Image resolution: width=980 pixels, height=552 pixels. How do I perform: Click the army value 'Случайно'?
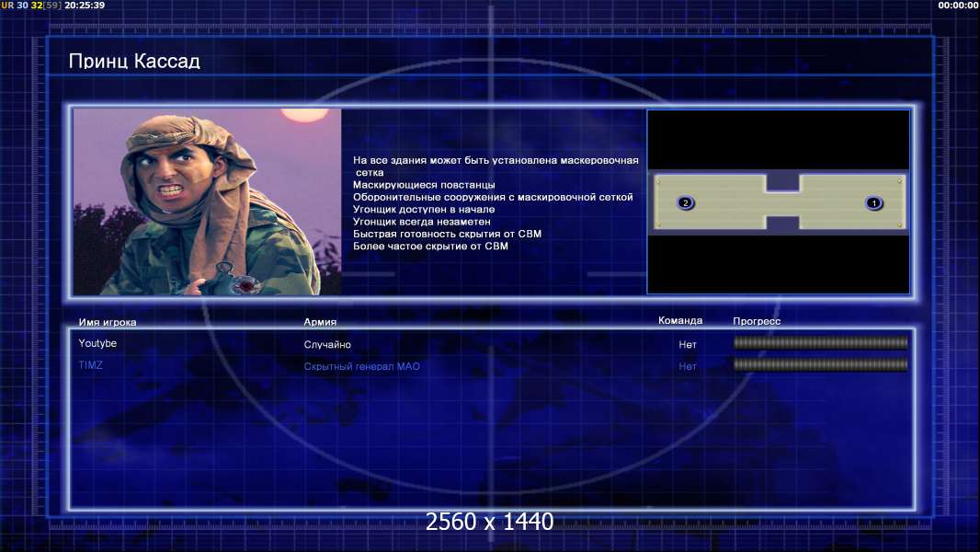[327, 344]
